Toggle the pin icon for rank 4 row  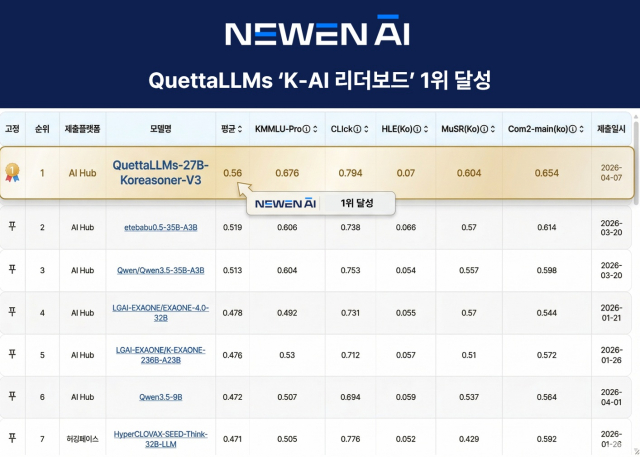(13, 312)
